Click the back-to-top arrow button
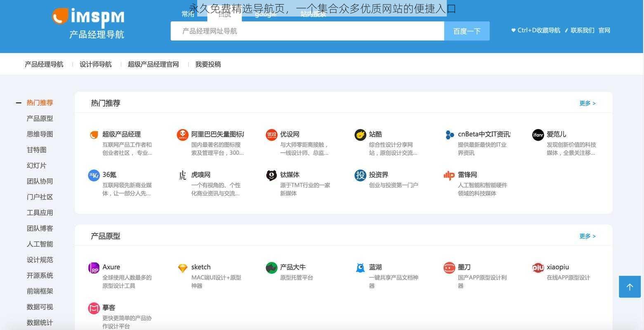This screenshot has height=330, width=644. (630, 287)
